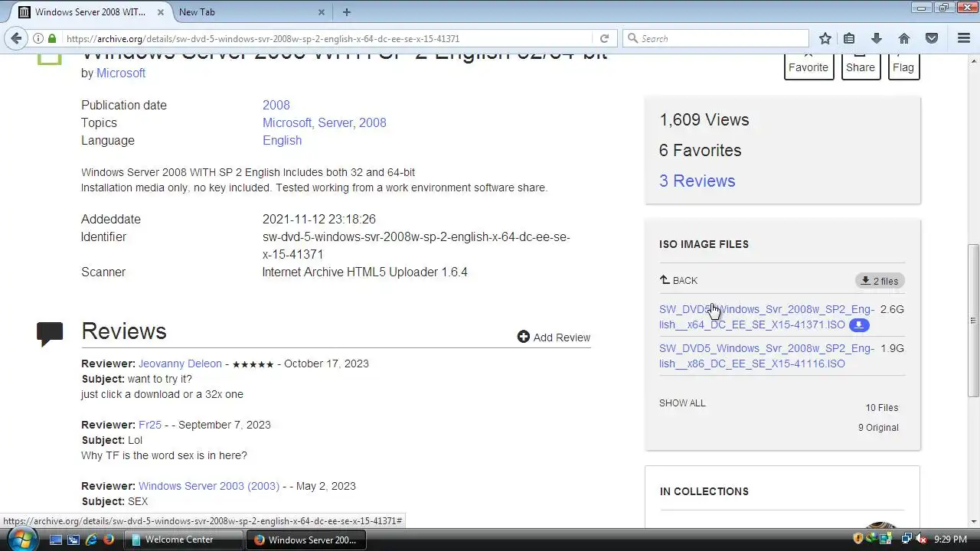
Task: Click the page vertical scrollbar thumb
Action: point(973,320)
